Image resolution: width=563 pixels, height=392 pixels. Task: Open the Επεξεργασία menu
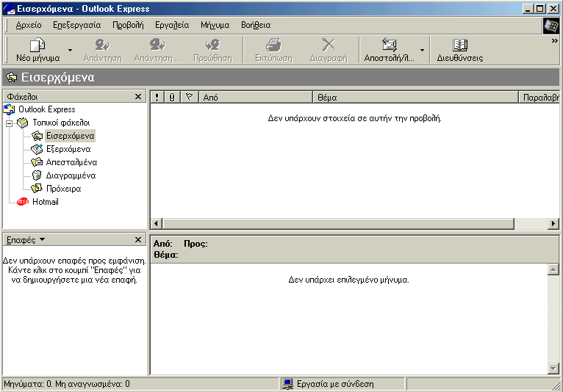tap(77, 25)
